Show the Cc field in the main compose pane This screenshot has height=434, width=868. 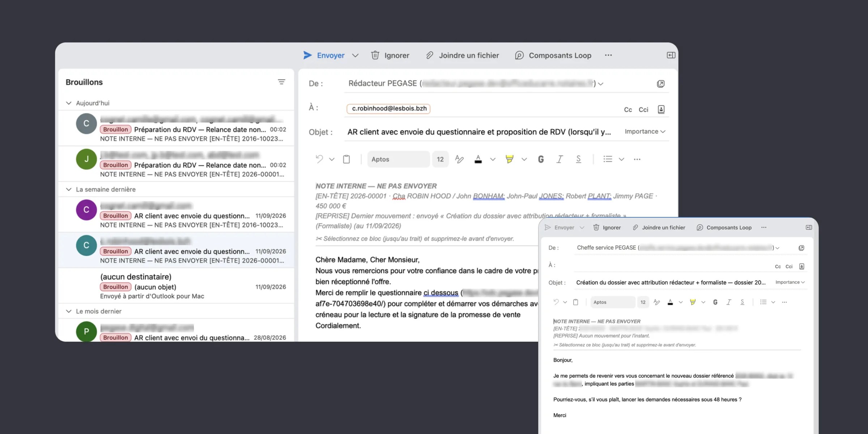point(628,110)
